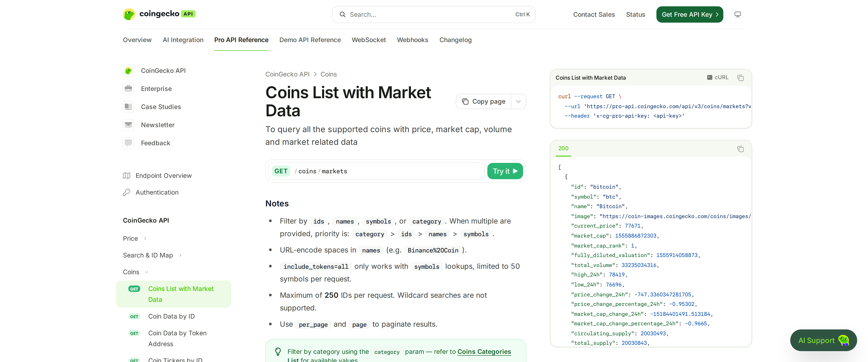
Task: Click the Feedback speech bubble icon
Action: tap(128, 143)
